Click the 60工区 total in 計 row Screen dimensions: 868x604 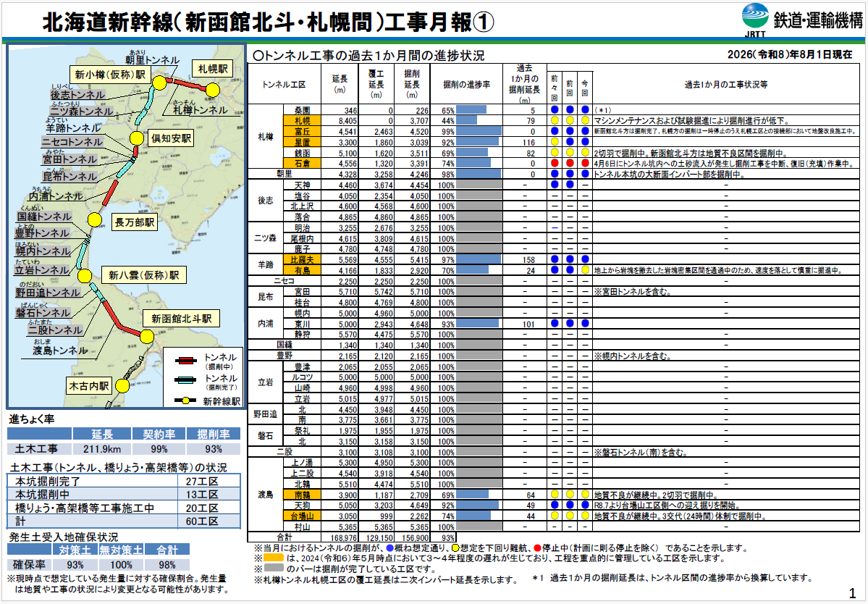pos(201,521)
